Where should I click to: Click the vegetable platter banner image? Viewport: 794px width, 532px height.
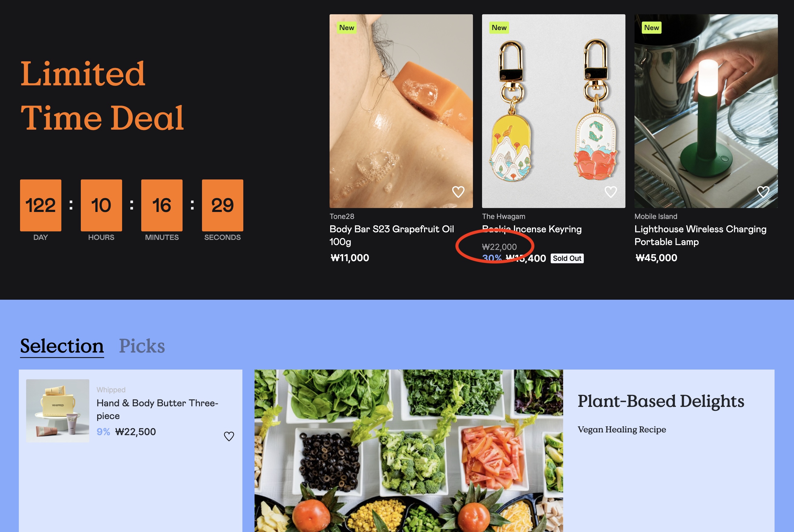tap(409, 451)
